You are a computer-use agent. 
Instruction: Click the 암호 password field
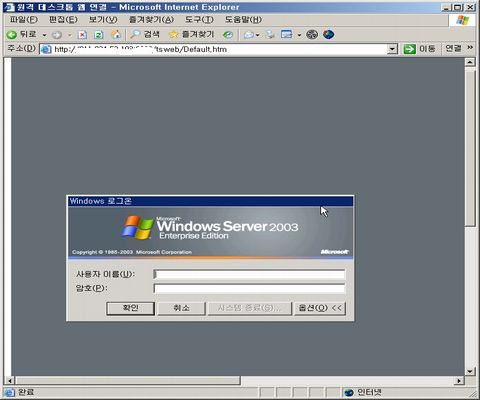(x=249, y=288)
